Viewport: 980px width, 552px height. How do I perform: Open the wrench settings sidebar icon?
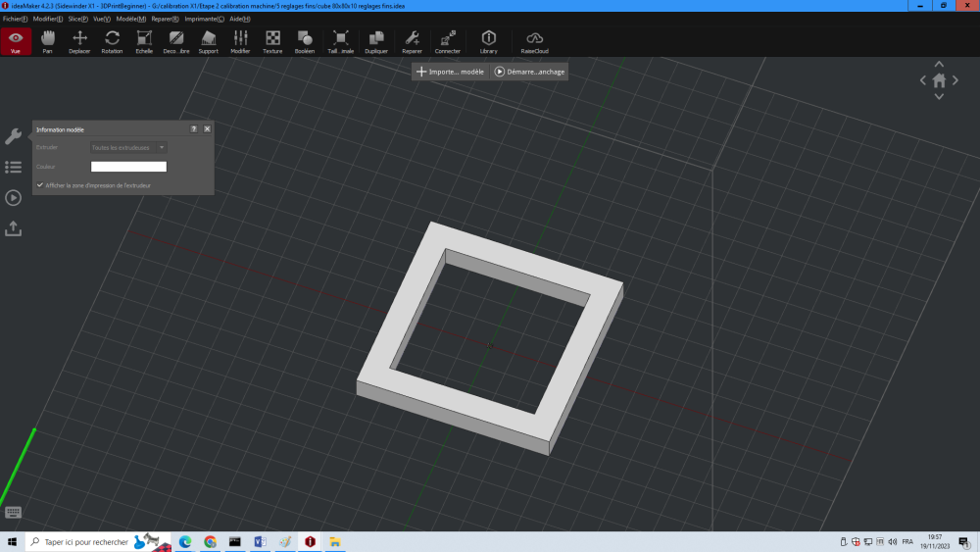[13, 136]
